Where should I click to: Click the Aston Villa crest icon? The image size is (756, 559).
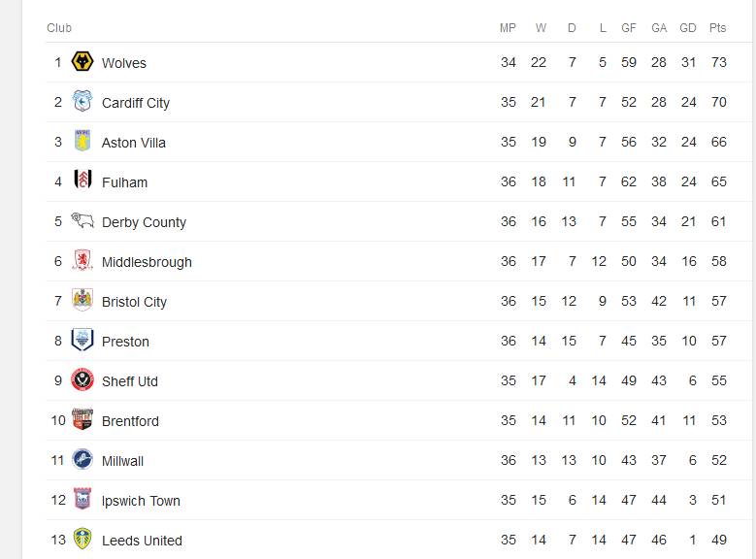point(82,142)
